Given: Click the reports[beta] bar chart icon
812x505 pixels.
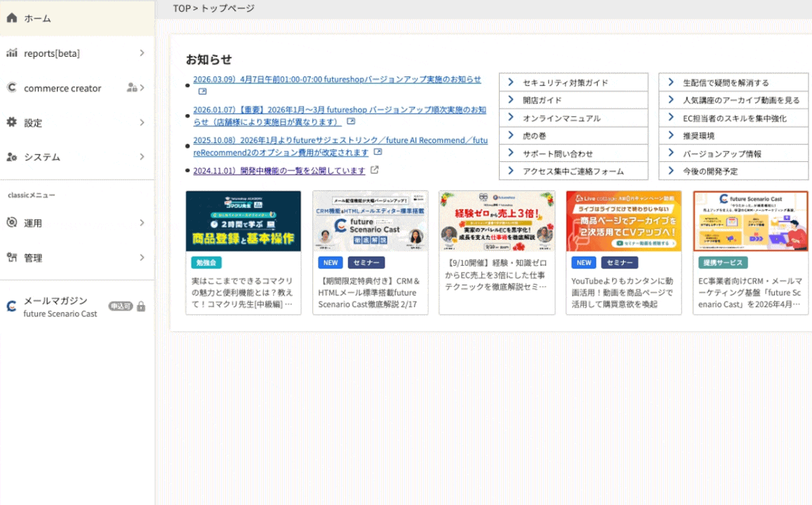Looking at the screenshot, I should (x=11, y=53).
